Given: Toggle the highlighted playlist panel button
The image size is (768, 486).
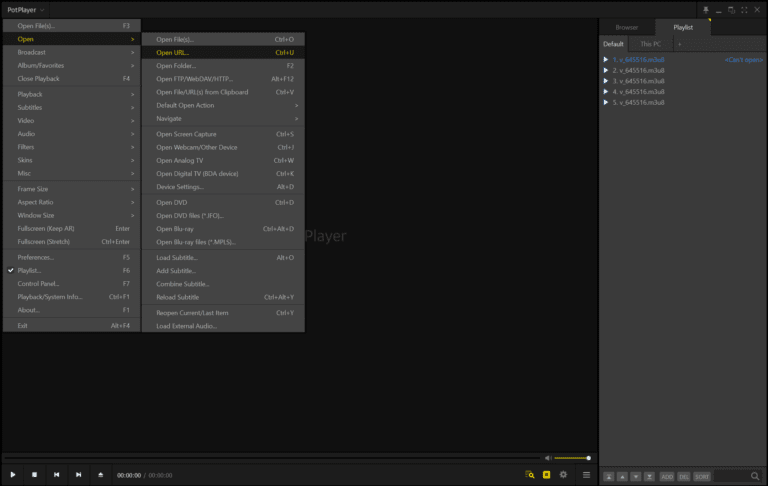Looking at the screenshot, I should [546, 474].
